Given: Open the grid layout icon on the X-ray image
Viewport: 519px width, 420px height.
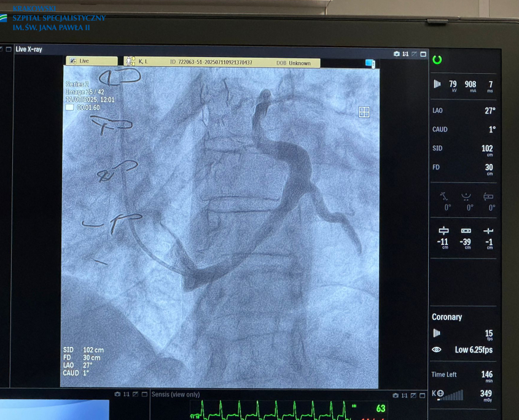Looking at the screenshot, I should 364,112.
